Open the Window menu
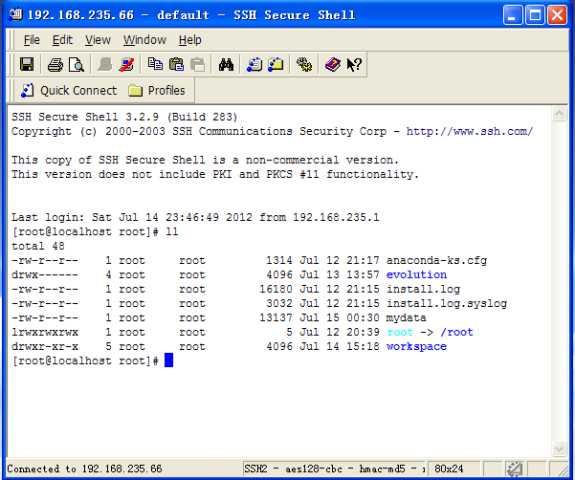 click(x=144, y=40)
